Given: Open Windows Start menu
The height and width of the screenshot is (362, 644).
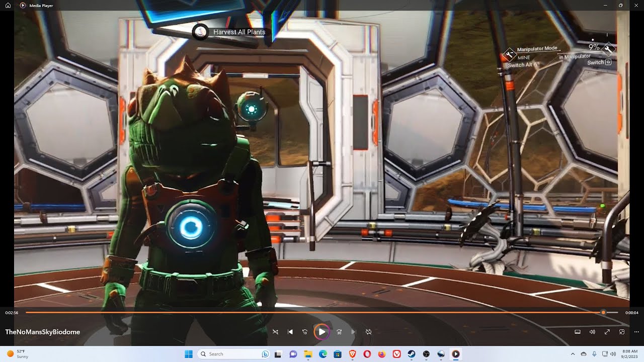Looking at the screenshot, I should 189,354.
